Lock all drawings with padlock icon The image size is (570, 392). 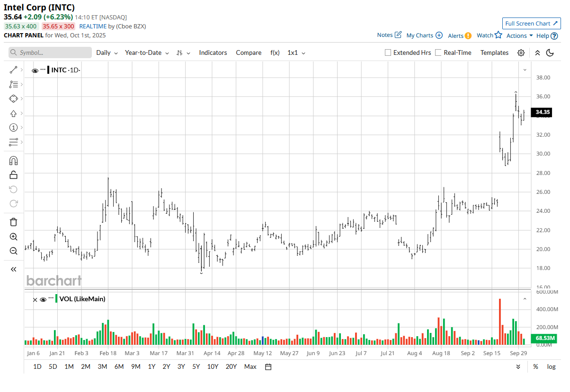click(13, 175)
